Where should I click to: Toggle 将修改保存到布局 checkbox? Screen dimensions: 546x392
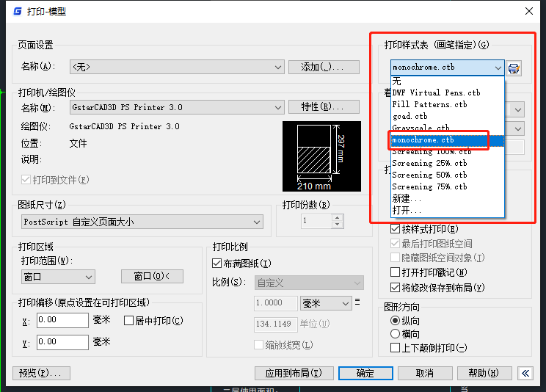click(395, 288)
